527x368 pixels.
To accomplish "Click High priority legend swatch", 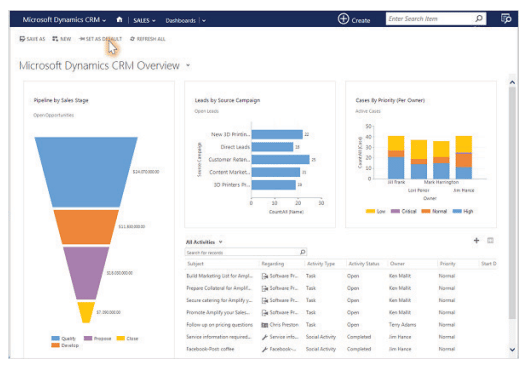I will [457, 211].
